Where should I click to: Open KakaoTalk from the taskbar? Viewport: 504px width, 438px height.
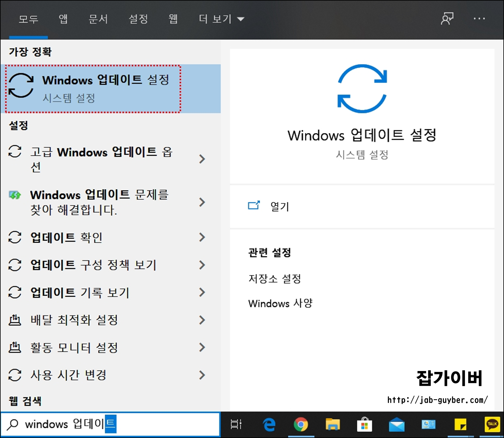click(492, 424)
